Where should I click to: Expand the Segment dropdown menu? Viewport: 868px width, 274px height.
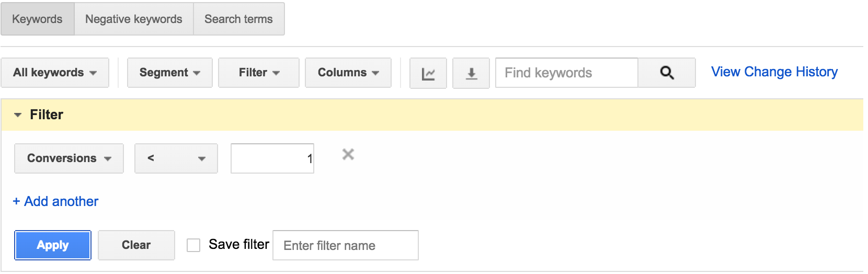point(170,73)
